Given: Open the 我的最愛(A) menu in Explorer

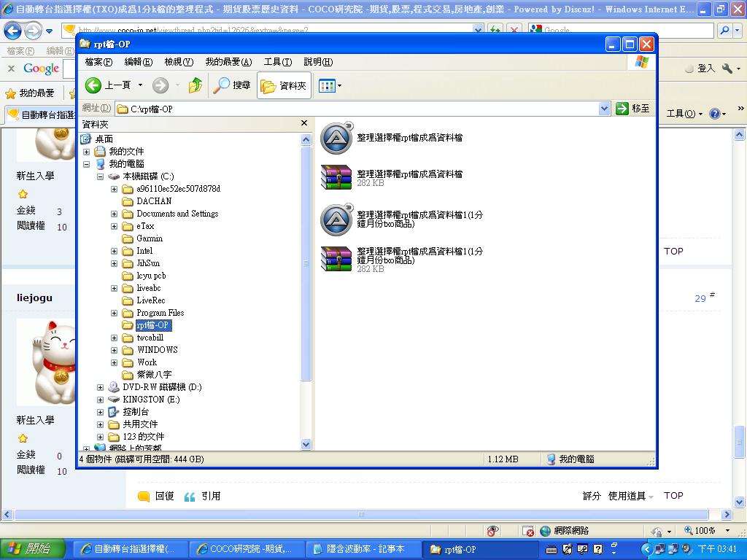Looking at the screenshot, I should pyautogui.click(x=228, y=62).
